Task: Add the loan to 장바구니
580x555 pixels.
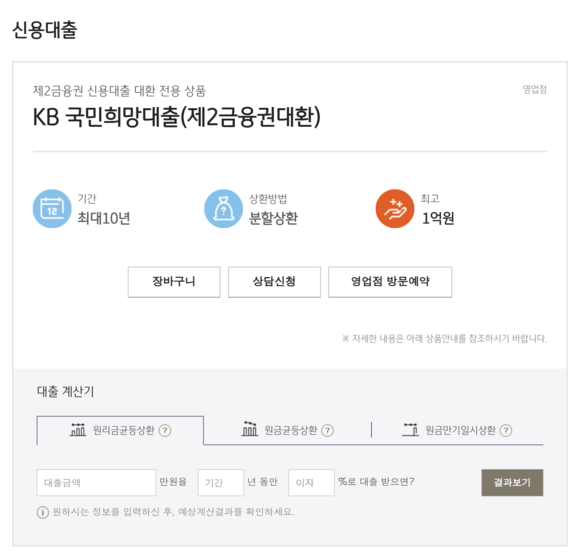Action: pyautogui.click(x=174, y=282)
